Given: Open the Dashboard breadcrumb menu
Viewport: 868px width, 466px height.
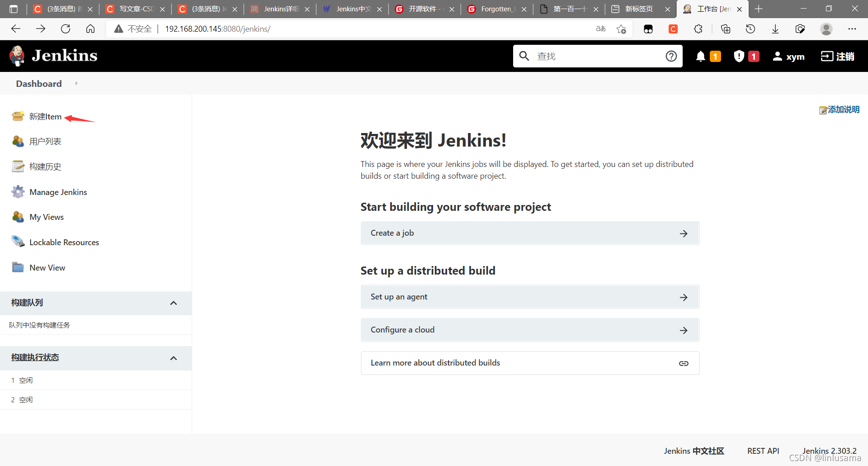Looking at the screenshot, I should pos(38,83).
